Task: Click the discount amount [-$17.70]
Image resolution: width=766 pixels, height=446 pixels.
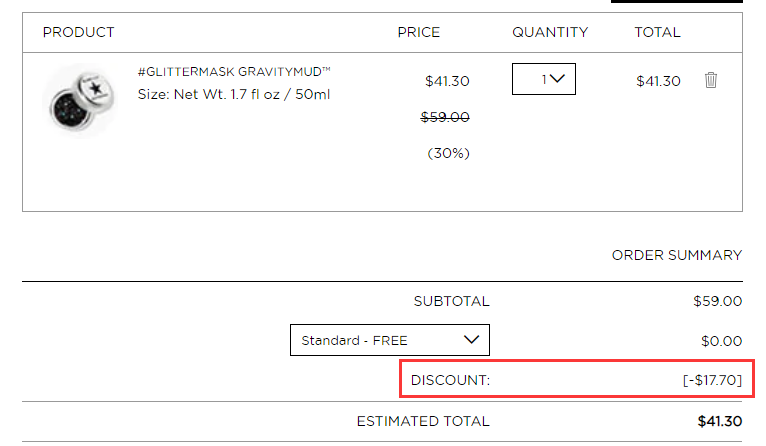Action: pos(712,380)
